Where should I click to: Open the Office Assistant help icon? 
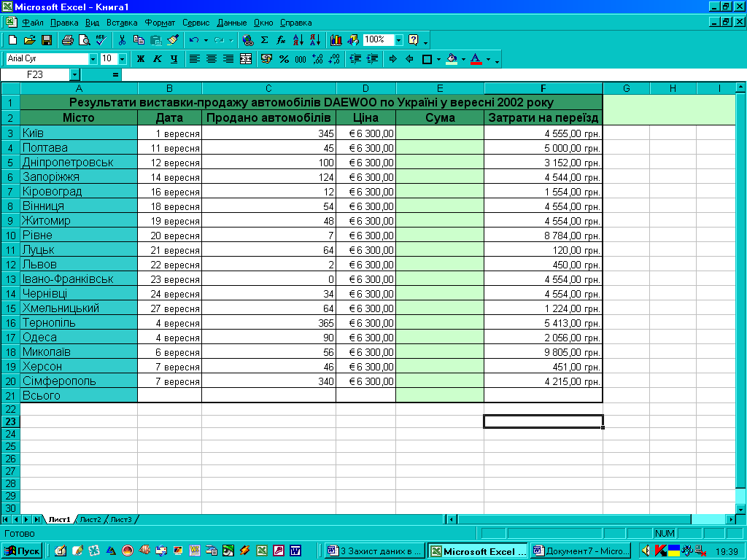[414, 40]
